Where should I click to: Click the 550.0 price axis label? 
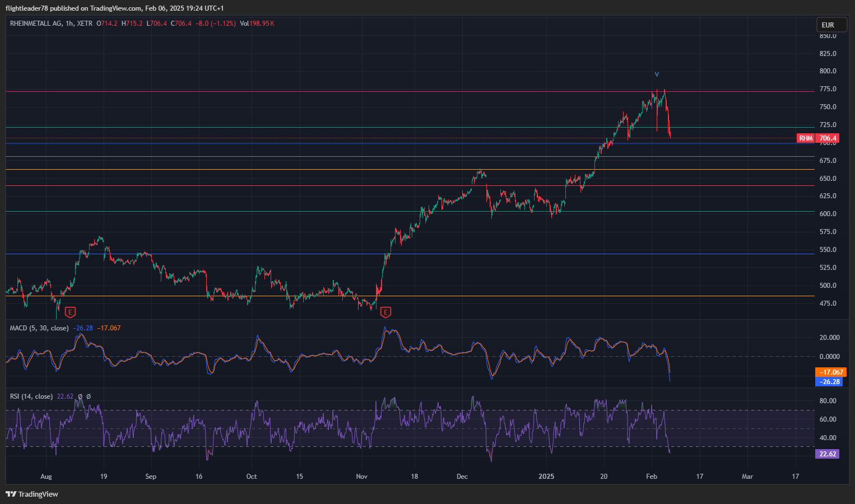[828, 250]
